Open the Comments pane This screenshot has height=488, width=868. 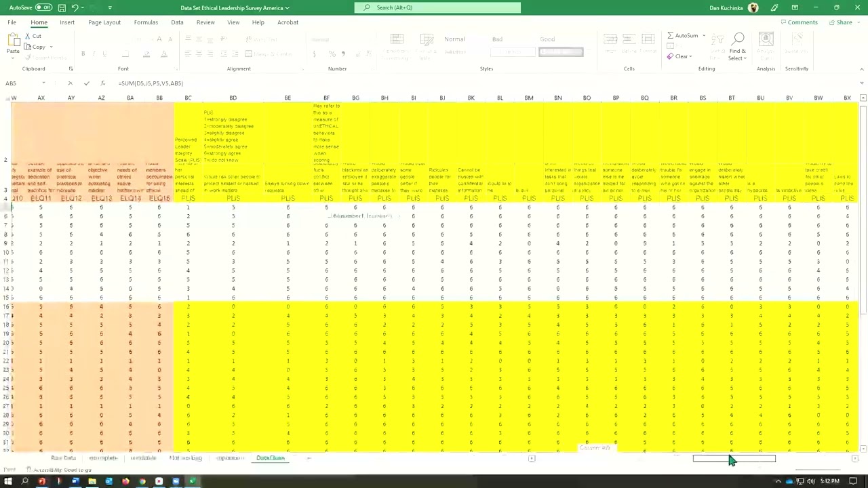[x=799, y=22]
